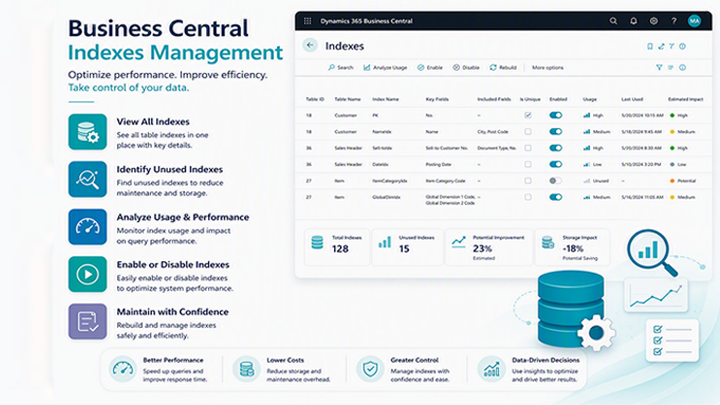The height and width of the screenshot is (405, 720).
Task: Click the City, Post Code included fields cell
Action: pos(493,132)
